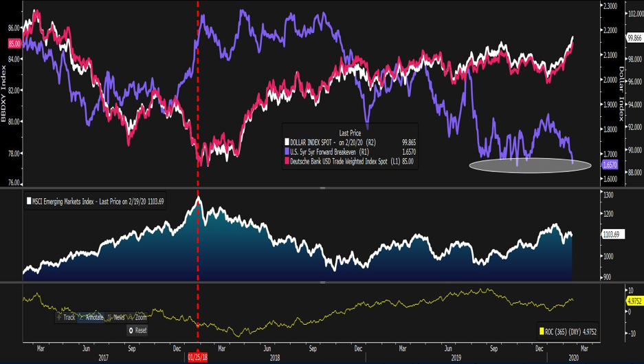Image resolution: width=644 pixels, height=364 pixels.
Task: Click the Dollar Index axis title
Action: tap(621, 94)
